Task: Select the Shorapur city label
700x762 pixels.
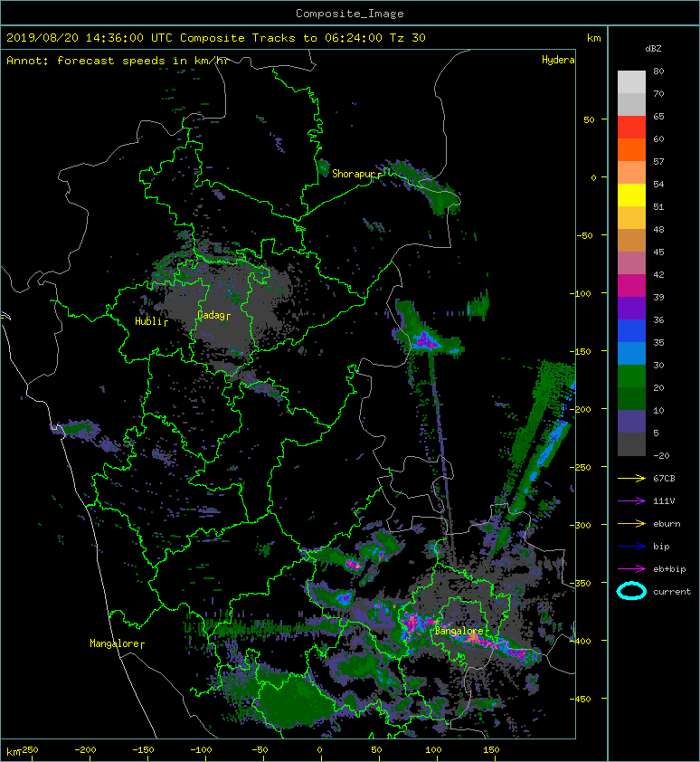Action: (354, 174)
